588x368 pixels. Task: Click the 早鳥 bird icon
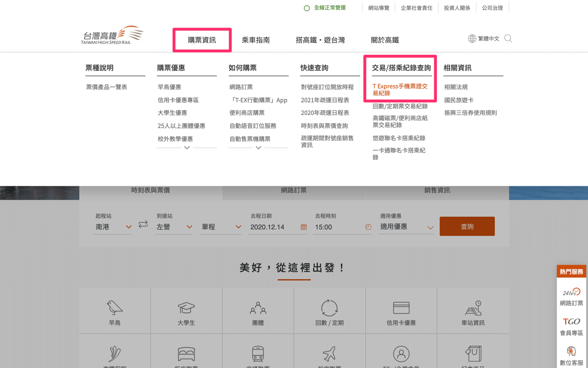coord(114,307)
